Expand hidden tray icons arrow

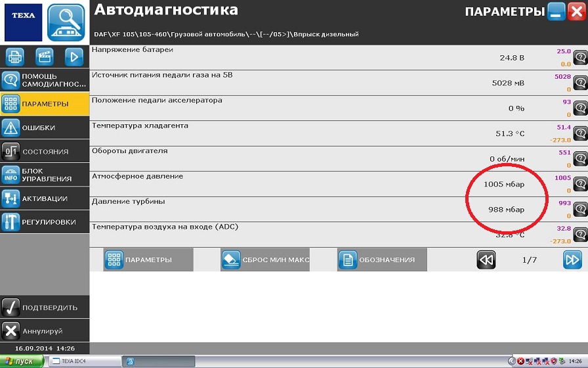point(511,361)
